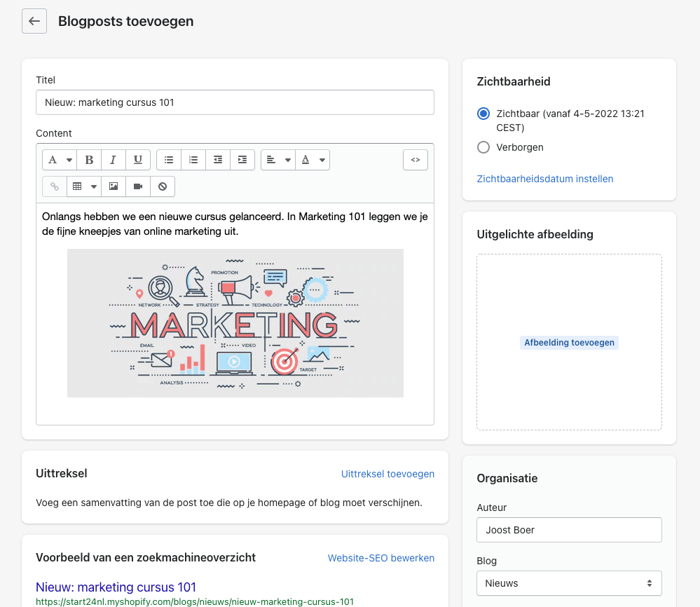Open the Blog dropdown showing Nieuws
This screenshot has width=700, height=607.
point(569,583)
